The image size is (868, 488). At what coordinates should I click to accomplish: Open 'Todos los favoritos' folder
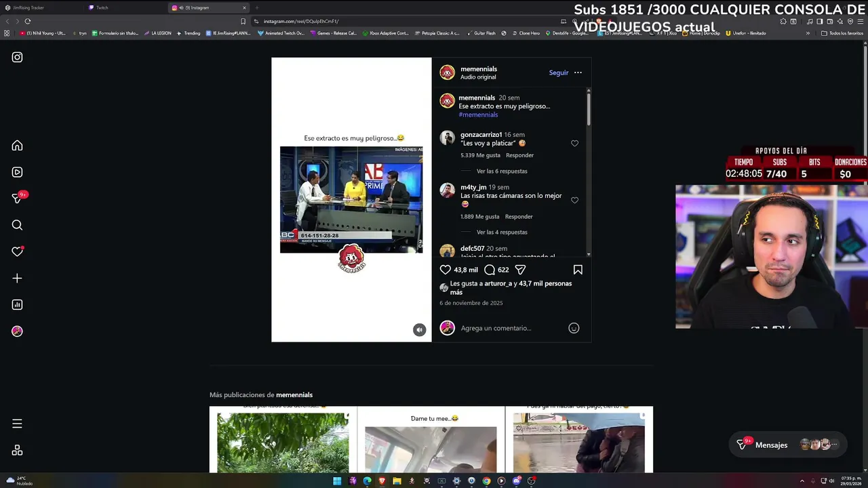coord(842,33)
